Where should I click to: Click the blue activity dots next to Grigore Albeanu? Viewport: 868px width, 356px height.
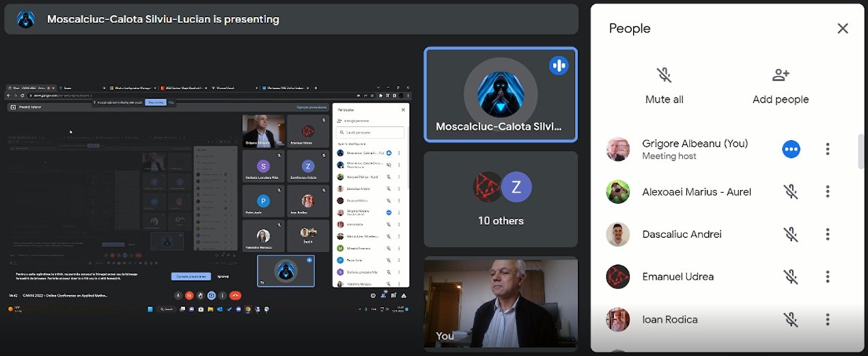(791, 149)
